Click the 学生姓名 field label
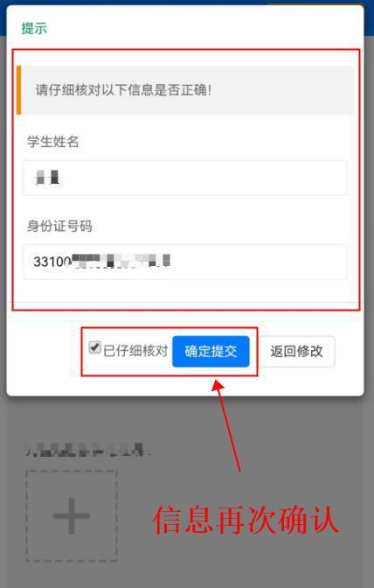This screenshot has height=588, width=374. [52, 142]
